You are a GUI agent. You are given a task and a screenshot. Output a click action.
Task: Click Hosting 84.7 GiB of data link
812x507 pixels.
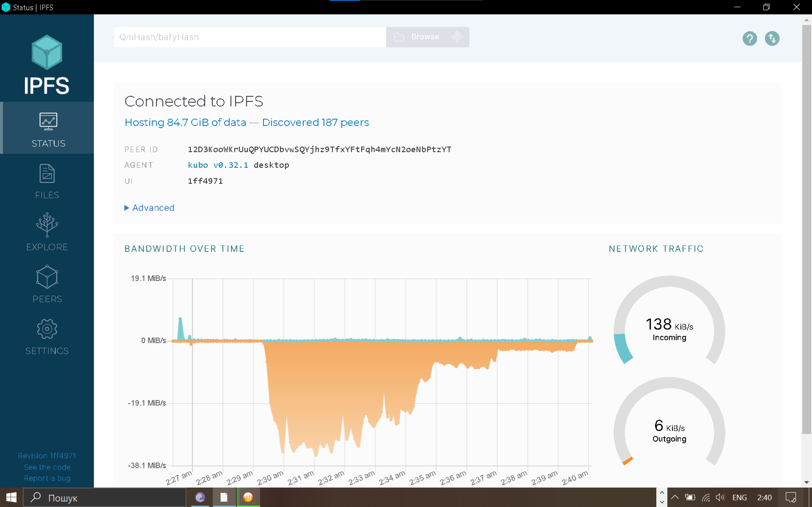pyautogui.click(x=185, y=123)
